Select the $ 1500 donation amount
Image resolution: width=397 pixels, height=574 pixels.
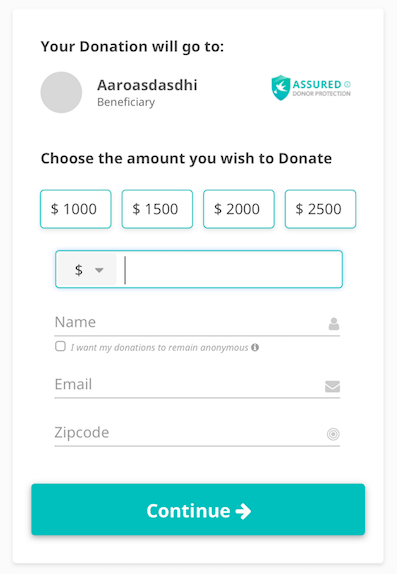click(x=157, y=209)
